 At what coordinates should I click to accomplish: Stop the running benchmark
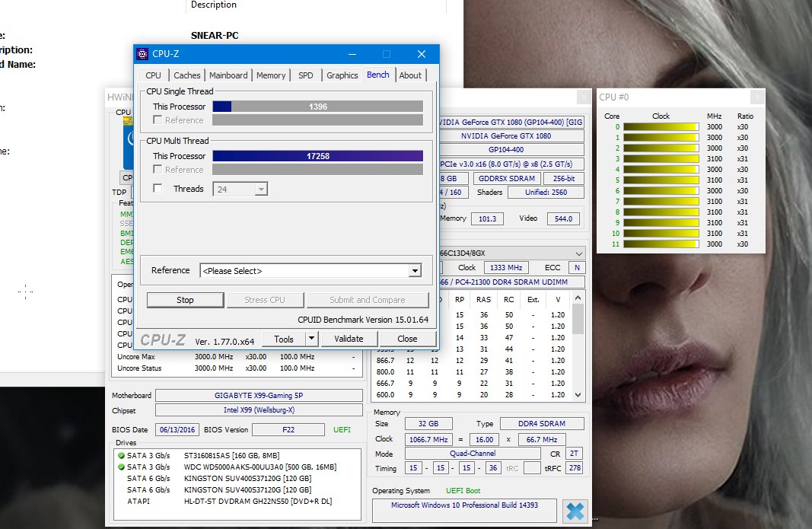point(185,300)
